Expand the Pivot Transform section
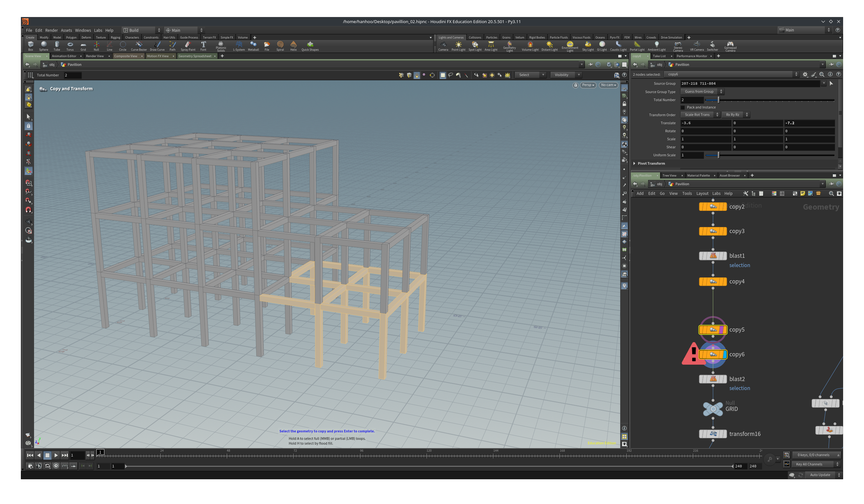 pos(638,163)
